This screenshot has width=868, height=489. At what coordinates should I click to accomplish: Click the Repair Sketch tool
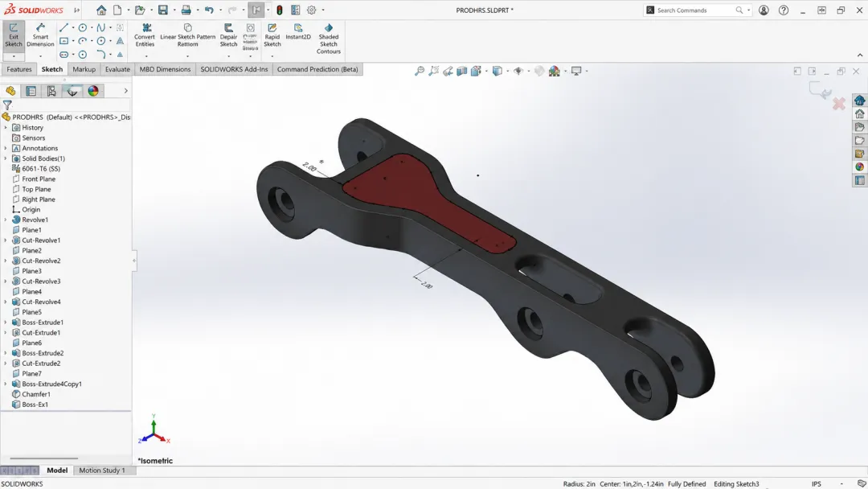click(x=228, y=35)
